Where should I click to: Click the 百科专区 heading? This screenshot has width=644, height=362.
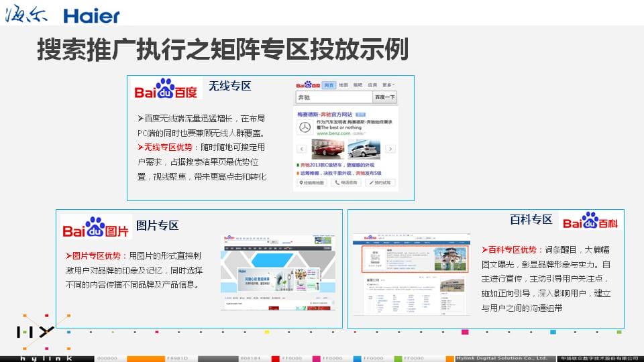click(531, 220)
